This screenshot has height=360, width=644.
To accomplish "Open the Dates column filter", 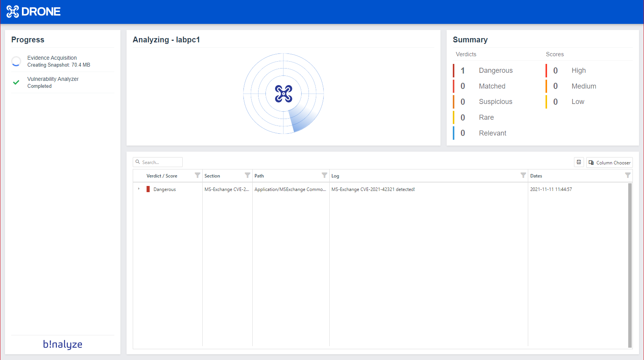I will (x=627, y=176).
